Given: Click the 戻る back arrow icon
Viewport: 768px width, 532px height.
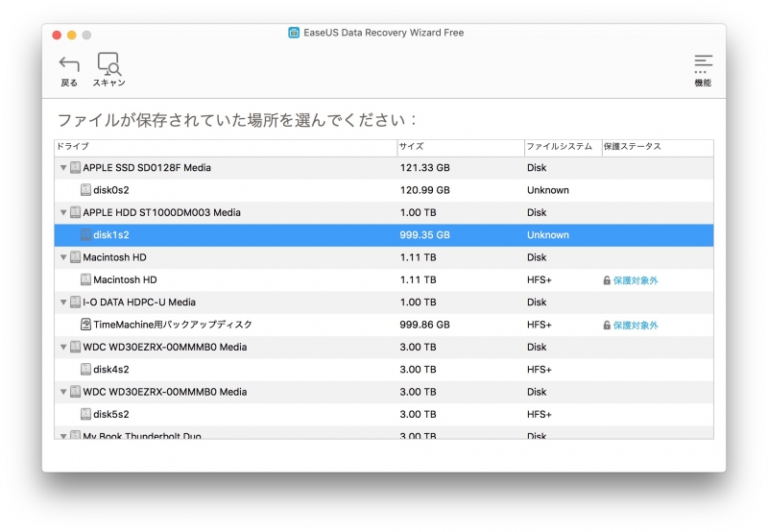Looking at the screenshot, I should [69, 64].
